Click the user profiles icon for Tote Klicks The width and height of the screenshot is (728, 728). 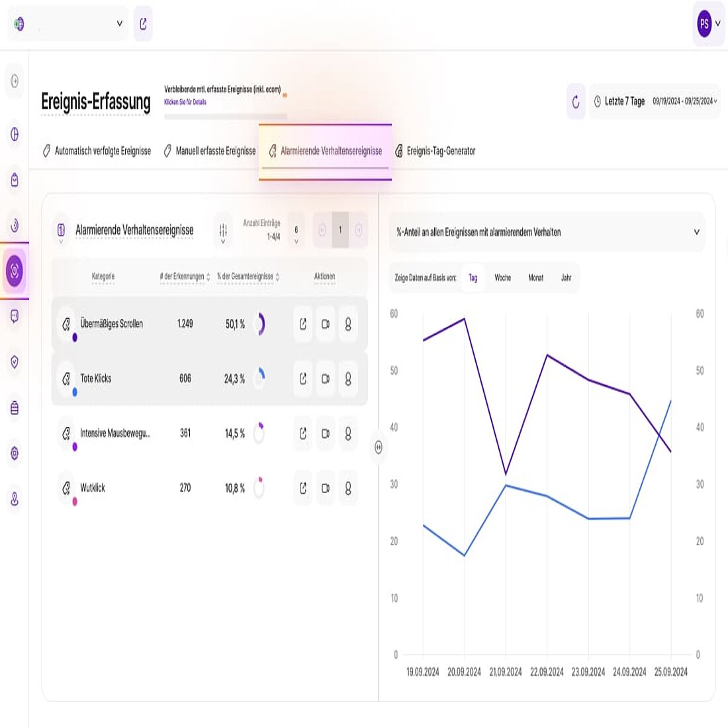pyautogui.click(x=348, y=379)
